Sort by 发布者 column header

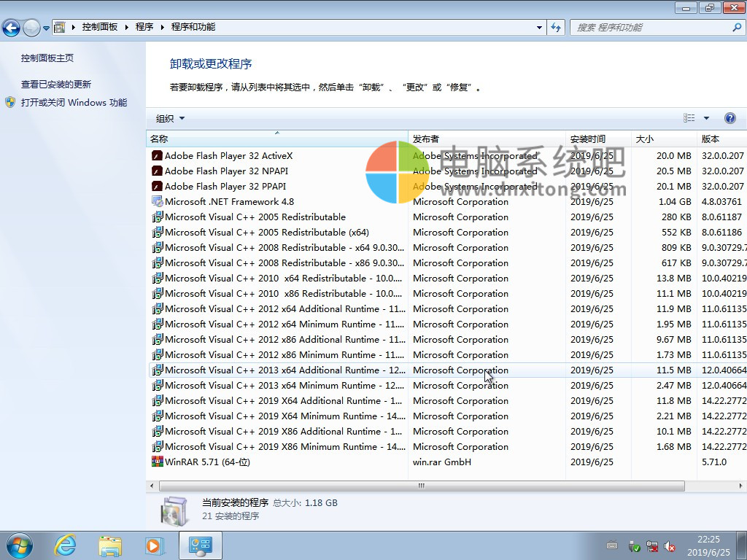click(x=487, y=139)
